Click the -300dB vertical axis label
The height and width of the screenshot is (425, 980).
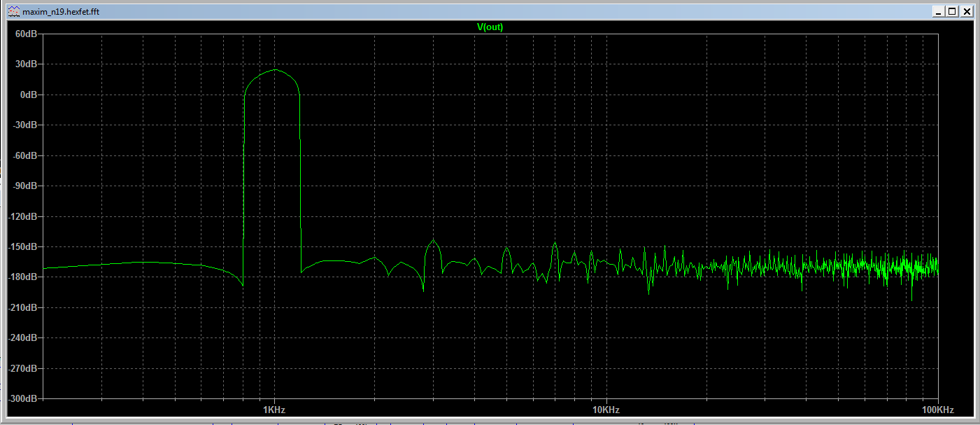tap(21, 398)
